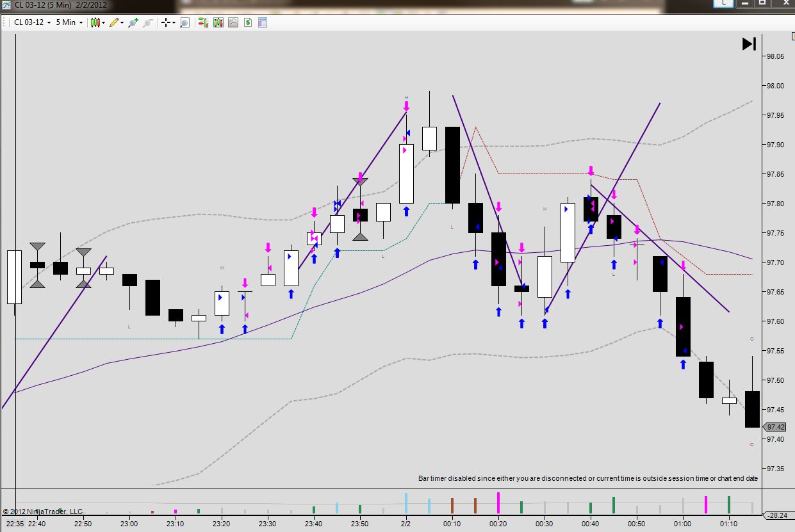
Task: Click the -28.24 indicator value marker
Action: tap(778, 515)
